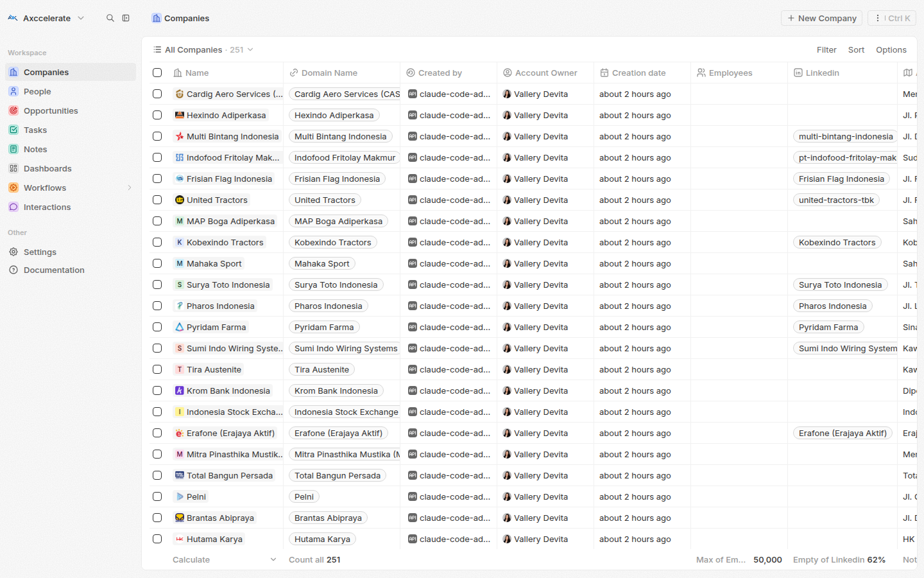Open the Linkedin column header
The height and width of the screenshot is (578, 924).
[x=843, y=73]
